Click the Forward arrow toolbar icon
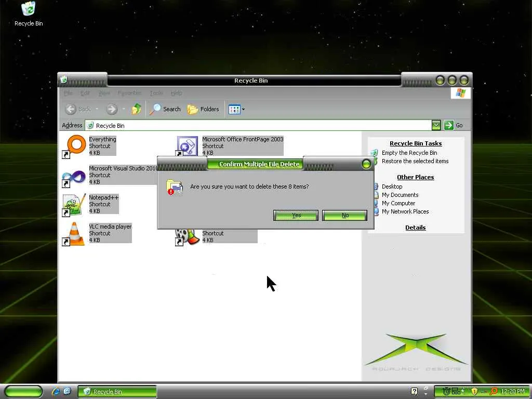532x399 pixels. click(x=111, y=109)
